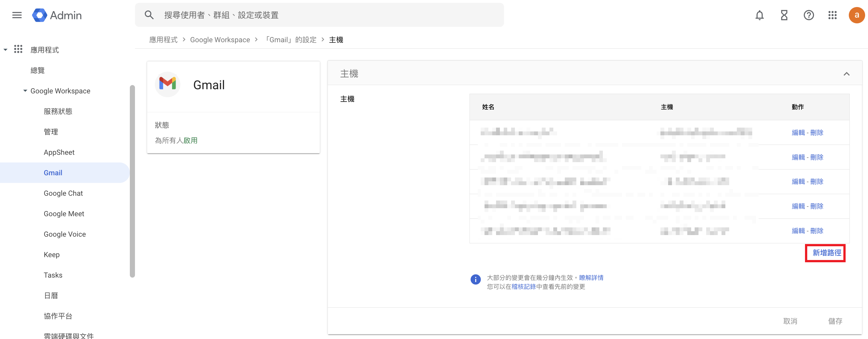The width and height of the screenshot is (868, 339).
Task: Open Google Voice in the sidebar
Action: [65, 234]
